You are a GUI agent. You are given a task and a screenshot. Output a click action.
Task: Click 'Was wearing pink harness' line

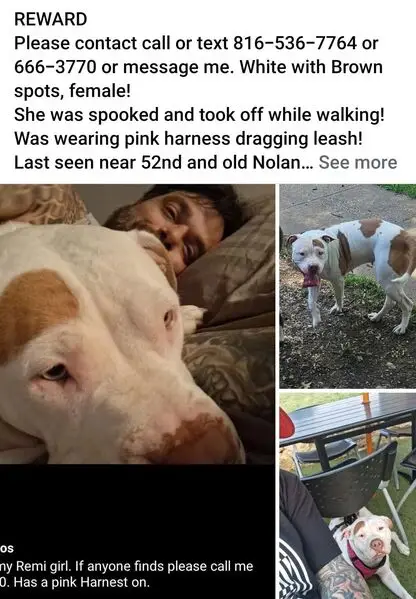[188, 139]
